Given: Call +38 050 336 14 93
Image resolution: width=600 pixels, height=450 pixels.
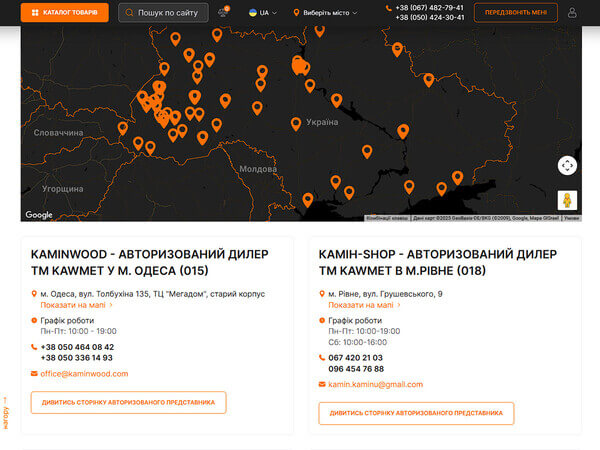Looking at the screenshot, I should [x=77, y=358].
